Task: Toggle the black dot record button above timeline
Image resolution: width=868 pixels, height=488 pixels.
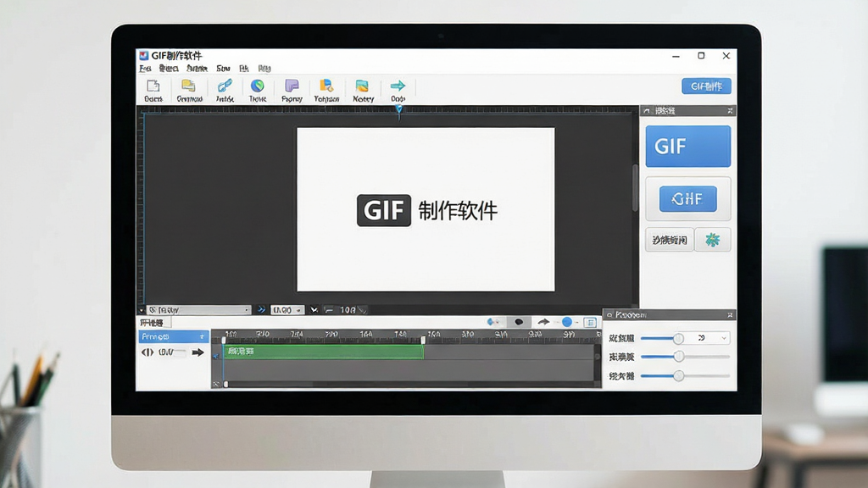Action: click(x=519, y=321)
